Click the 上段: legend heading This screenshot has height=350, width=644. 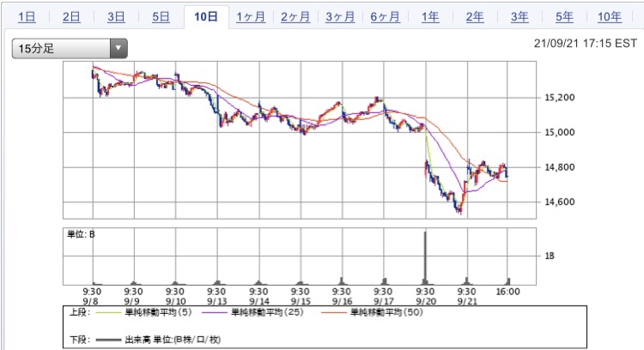coord(80,312)
